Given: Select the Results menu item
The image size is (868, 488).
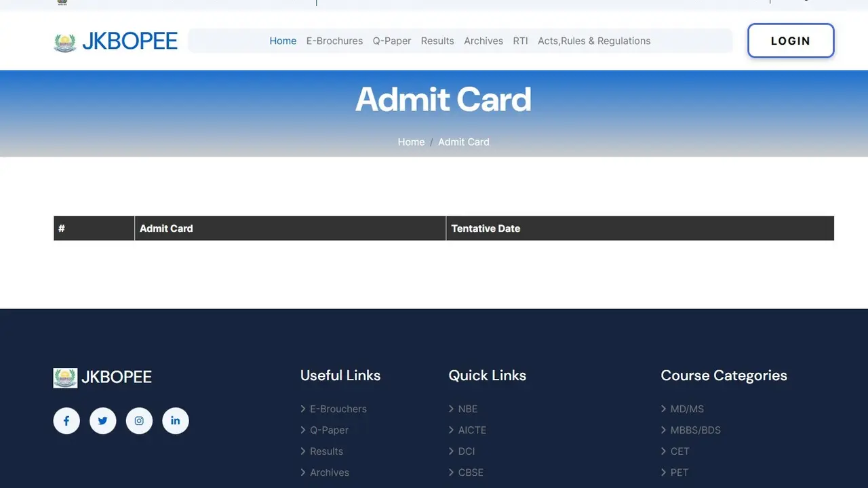Looking at the screenshot, I should click(x=437, y=41).
